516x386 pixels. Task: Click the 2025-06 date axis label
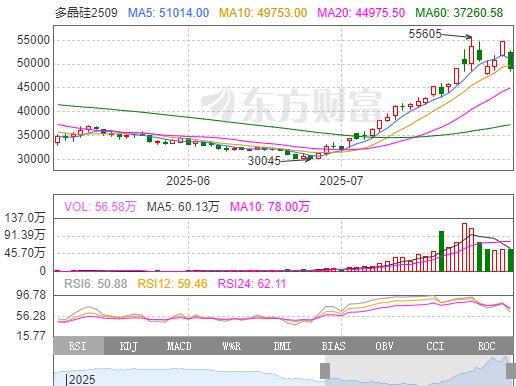(x=188, y=181)
